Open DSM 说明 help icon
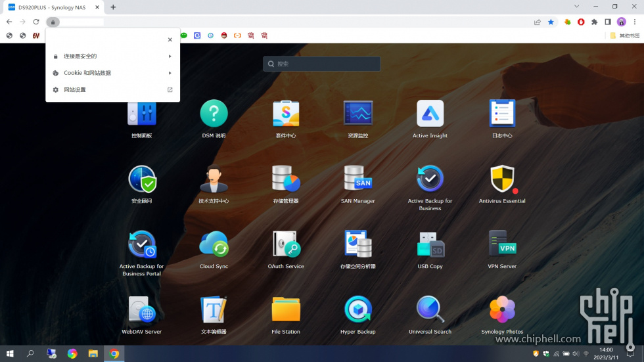The image size is (644, 362). coord(214,113)
